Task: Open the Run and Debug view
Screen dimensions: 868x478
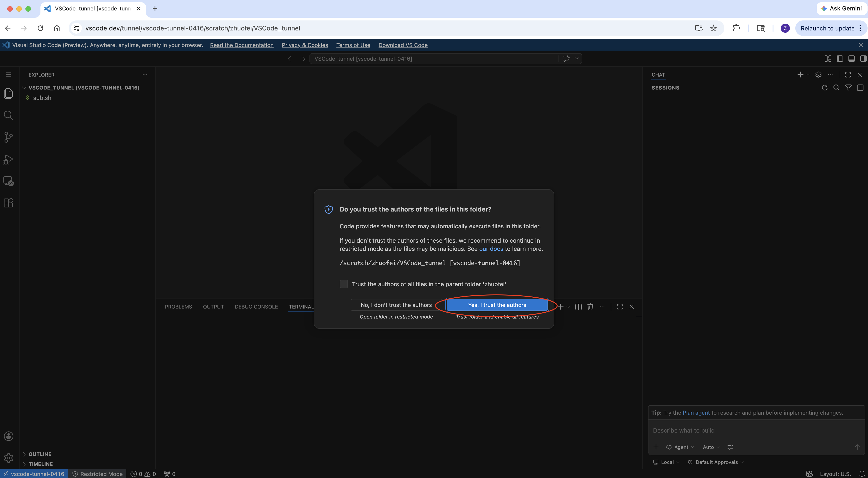Action: [x=8, y=159]
